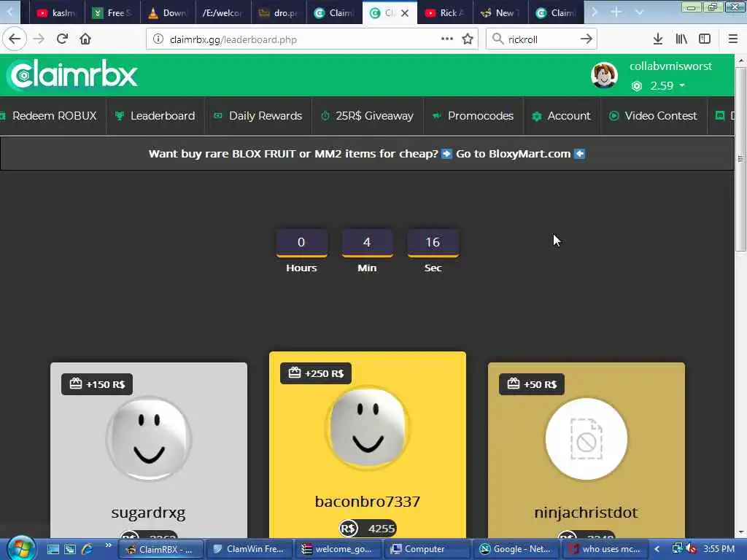Click the sugardrxg avatar image
Viewport: 747px width, 560px height.
pyautogui.click(x=149, y=438)
